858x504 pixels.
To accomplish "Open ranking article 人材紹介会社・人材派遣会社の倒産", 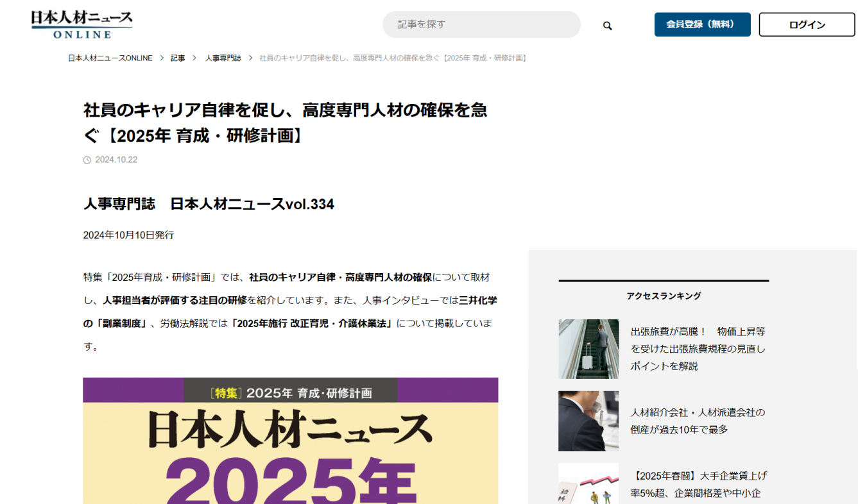I will click(x=698, y=421).
